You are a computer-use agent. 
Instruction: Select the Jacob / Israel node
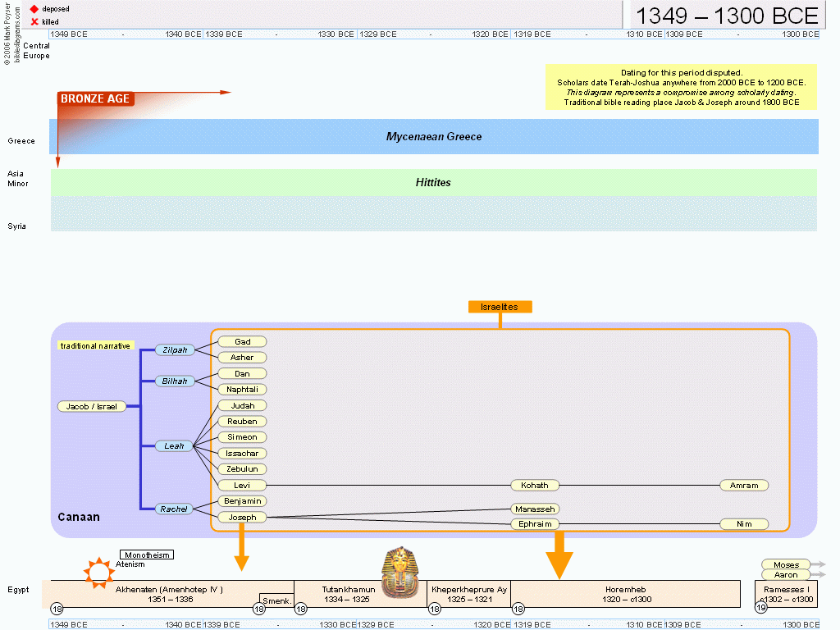tap(92, 406)
